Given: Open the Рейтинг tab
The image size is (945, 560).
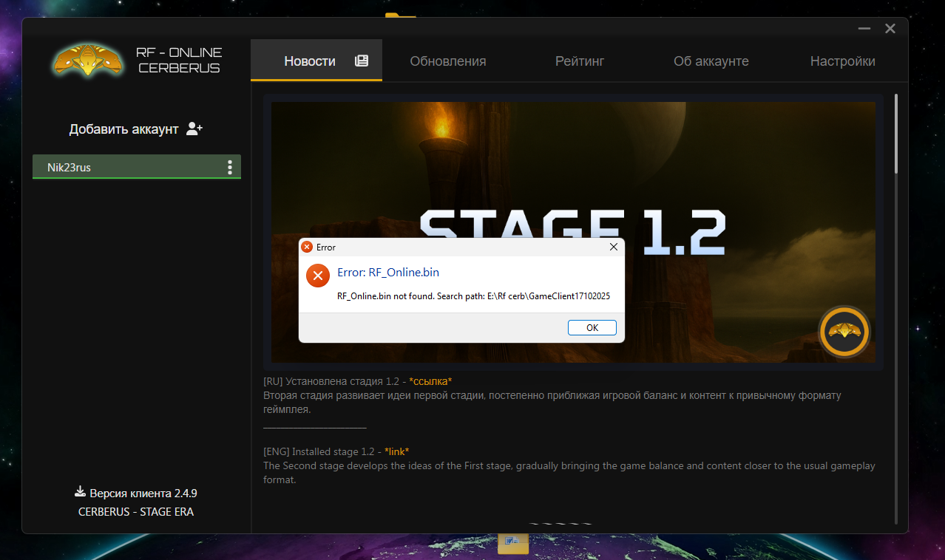Looking at the screenshot, I should click(x=580, y=61).
